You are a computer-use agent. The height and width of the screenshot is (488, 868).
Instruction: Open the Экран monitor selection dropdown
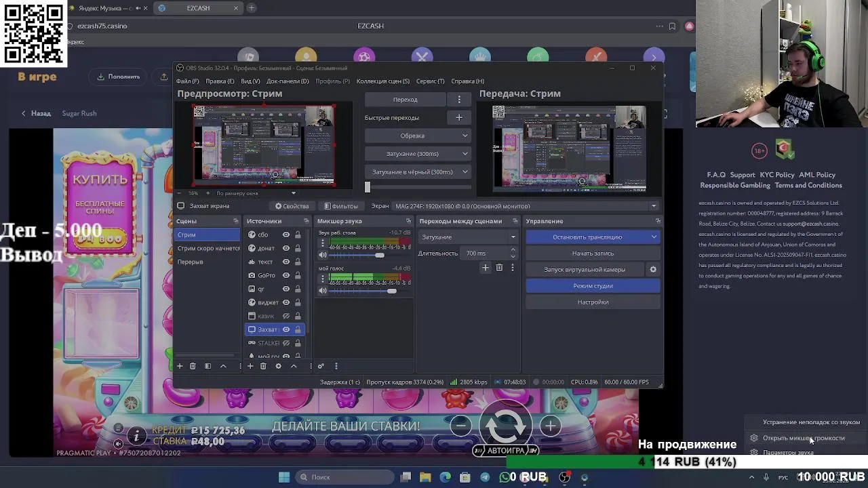(x=526, y=206)
